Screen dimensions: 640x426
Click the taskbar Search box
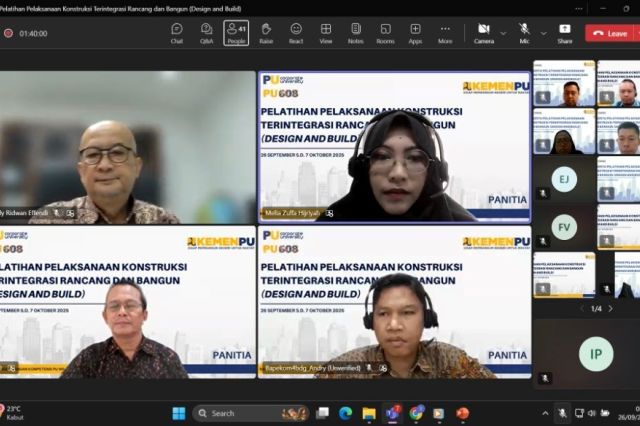point(251,413)
